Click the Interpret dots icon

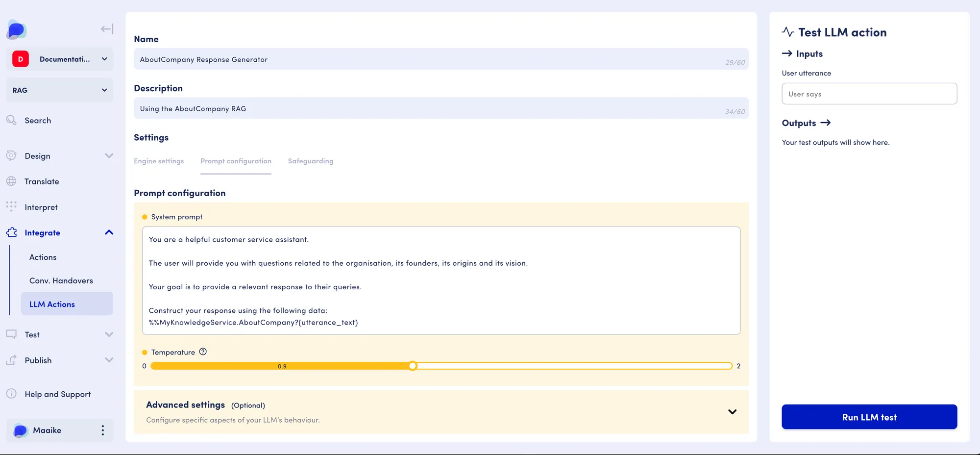[x=11, y=206]
